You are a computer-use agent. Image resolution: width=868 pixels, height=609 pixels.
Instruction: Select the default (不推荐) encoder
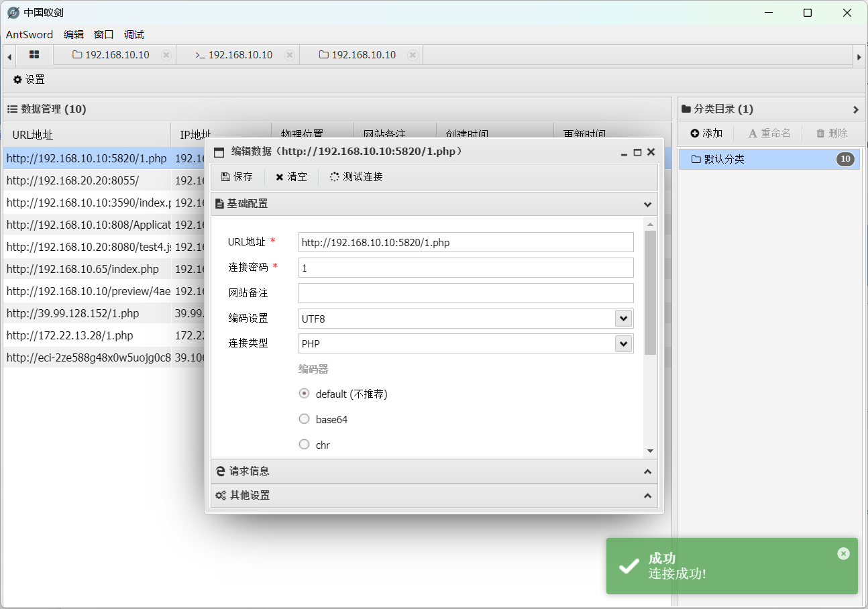coord(305,394)
